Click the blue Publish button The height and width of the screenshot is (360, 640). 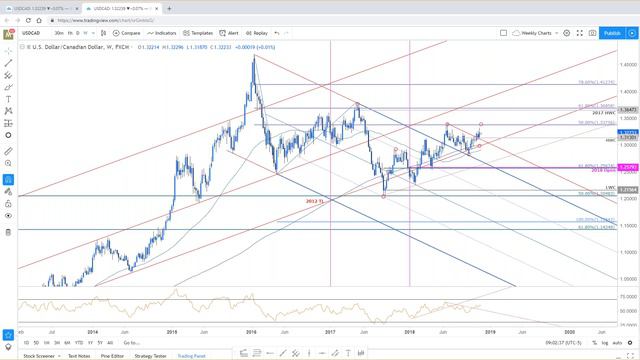612,33
